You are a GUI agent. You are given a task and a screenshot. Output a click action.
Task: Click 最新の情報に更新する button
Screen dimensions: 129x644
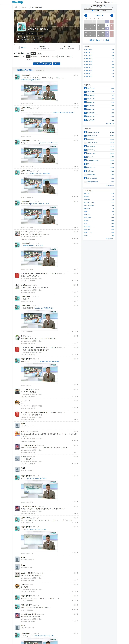tap(99, 5)
